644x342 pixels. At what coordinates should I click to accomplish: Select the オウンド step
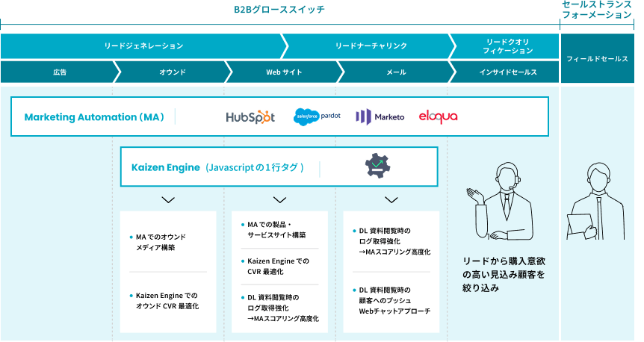pos(173,72)
